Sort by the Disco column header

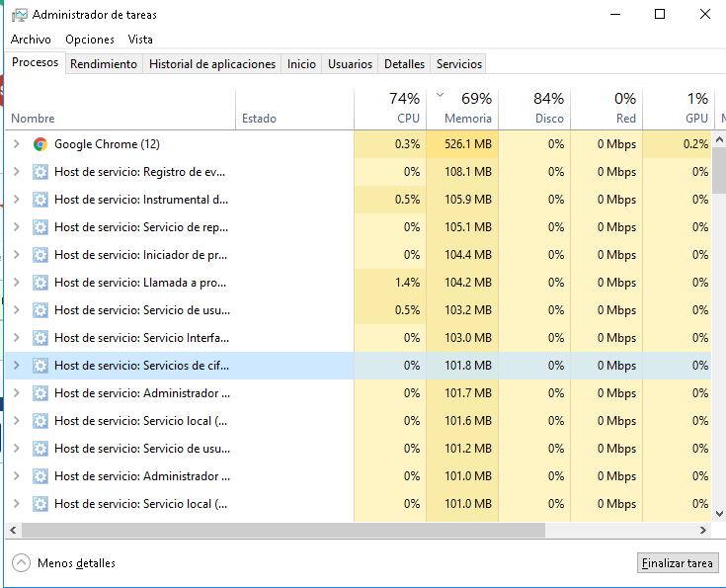[x=534, y=110]
